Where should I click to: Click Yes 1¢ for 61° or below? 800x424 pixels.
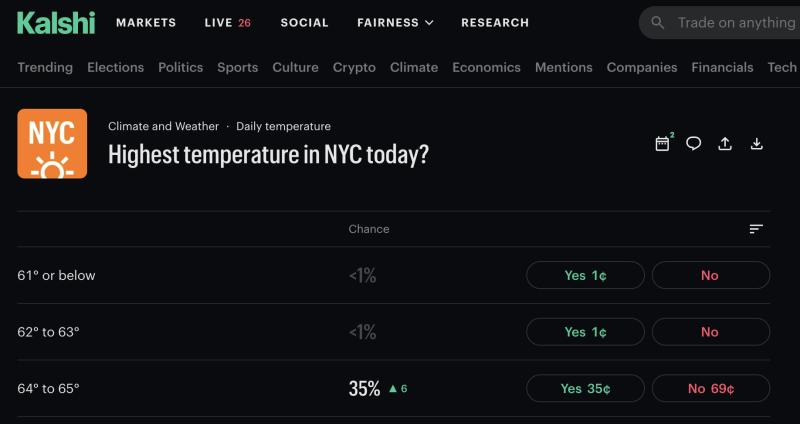pos(585,275)
